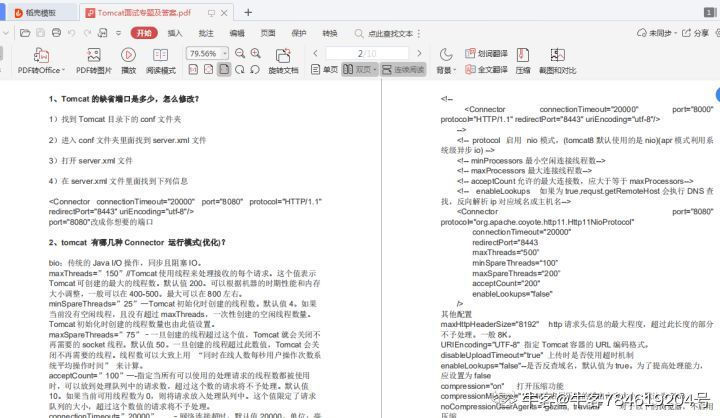Click the 分享 share button

pyautogui.click(x=695, y=33)
